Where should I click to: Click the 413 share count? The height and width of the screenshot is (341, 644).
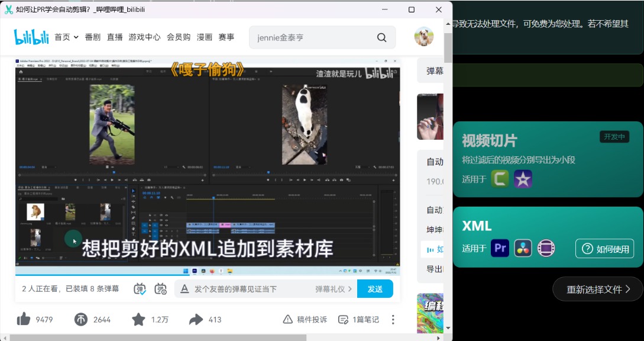tap(215, 320)
